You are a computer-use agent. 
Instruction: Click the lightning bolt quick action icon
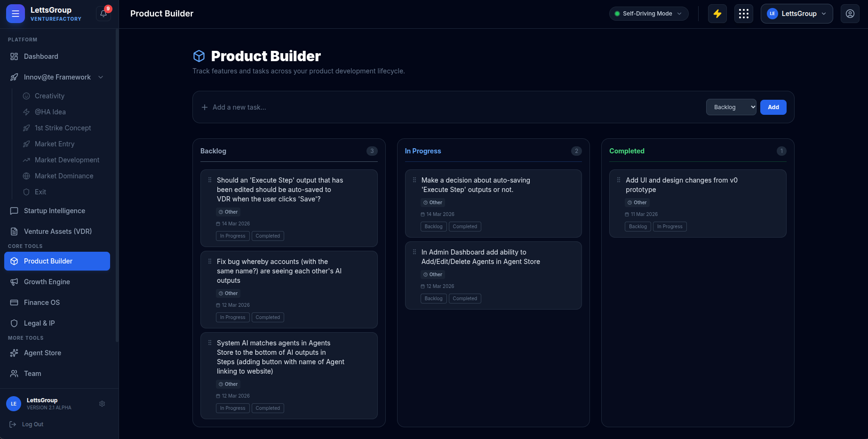pyautogui.click(x=717, y=14)
